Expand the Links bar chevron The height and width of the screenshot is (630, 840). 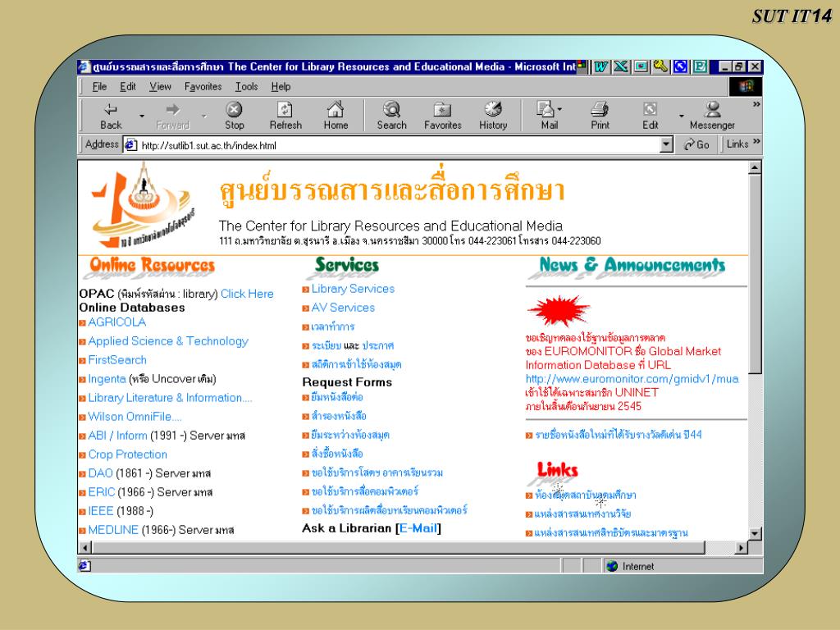pos(756,142)
